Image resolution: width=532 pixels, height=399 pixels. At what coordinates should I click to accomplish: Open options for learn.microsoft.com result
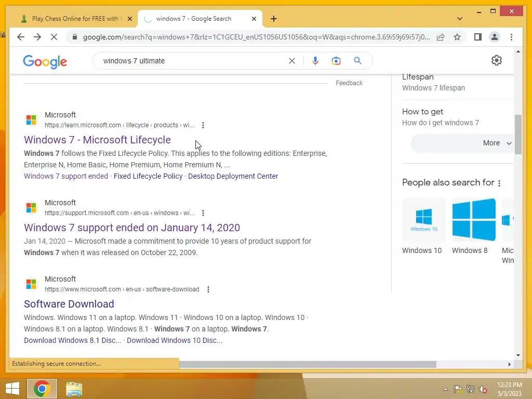click(x=203, y=125)
